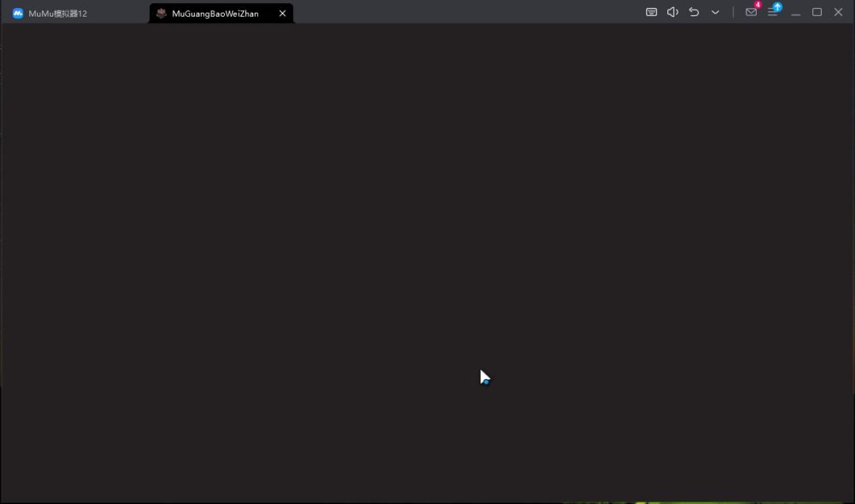This screenshot has height=504, width=855.
Task: Maximize the MuMu emulator window
Action: pyautogui.click(x=817, y=12)
